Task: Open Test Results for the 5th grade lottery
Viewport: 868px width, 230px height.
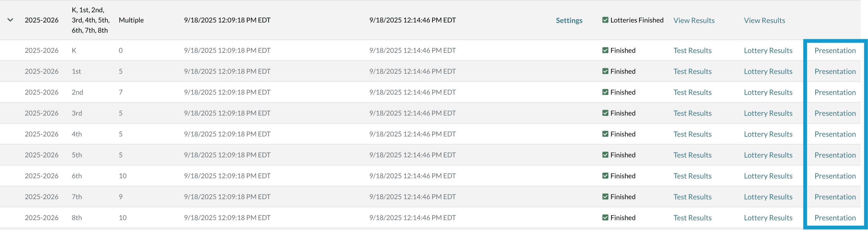Action: pyautogui.click(x=692, y=155)
